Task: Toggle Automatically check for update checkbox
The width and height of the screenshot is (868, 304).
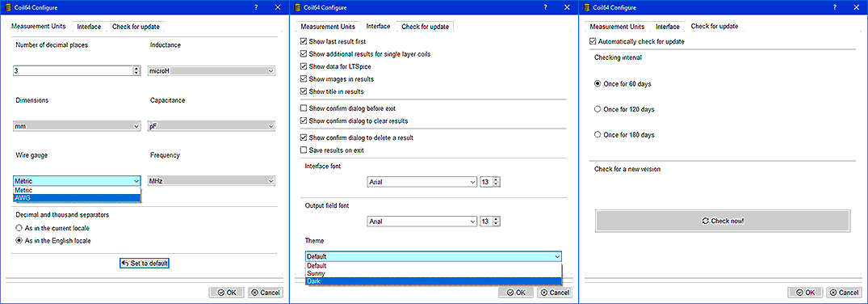Action: coord(636,41)
